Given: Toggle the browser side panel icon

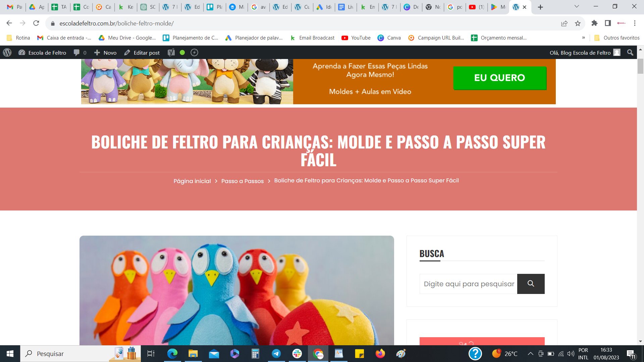Looking at the screenshot, I should click(608, 23).
